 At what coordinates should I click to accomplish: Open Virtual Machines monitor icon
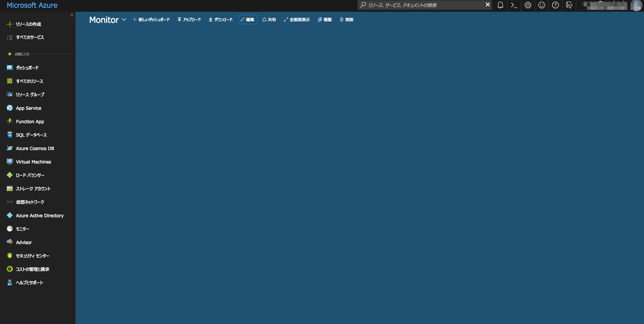[x=10, y=161]
